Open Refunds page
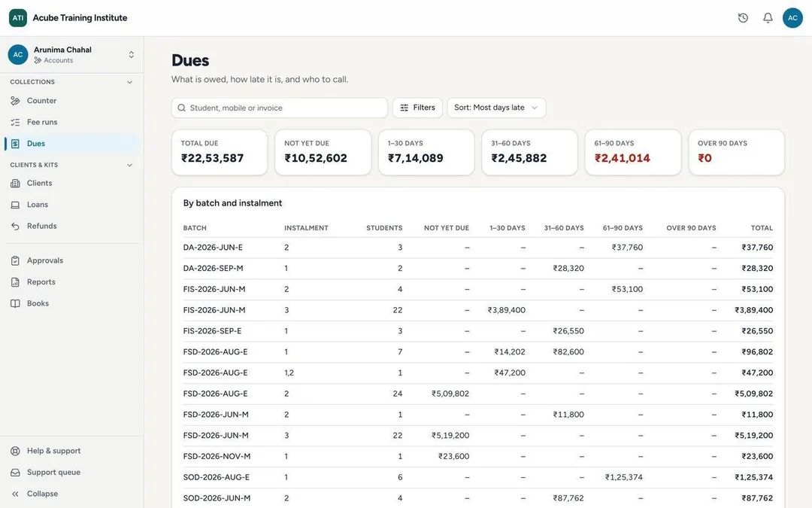The image size is (812, 508). (71, 226)
